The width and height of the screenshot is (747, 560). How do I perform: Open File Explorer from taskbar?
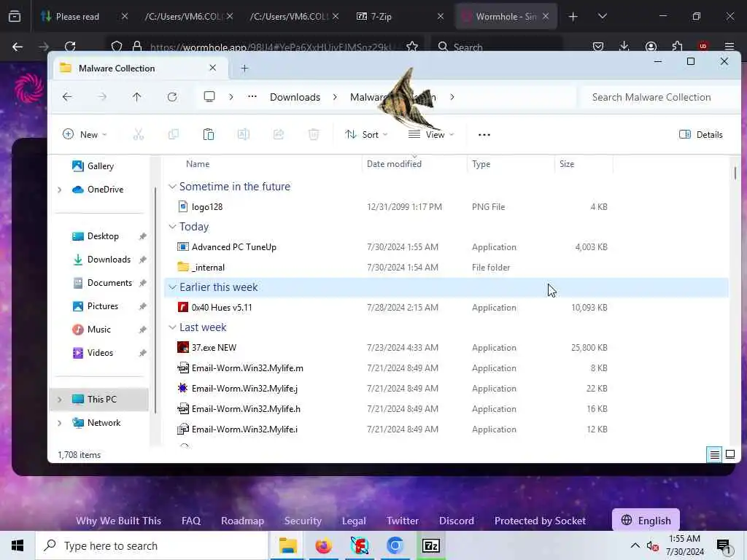pyautogui.click(x=287, y=545)
